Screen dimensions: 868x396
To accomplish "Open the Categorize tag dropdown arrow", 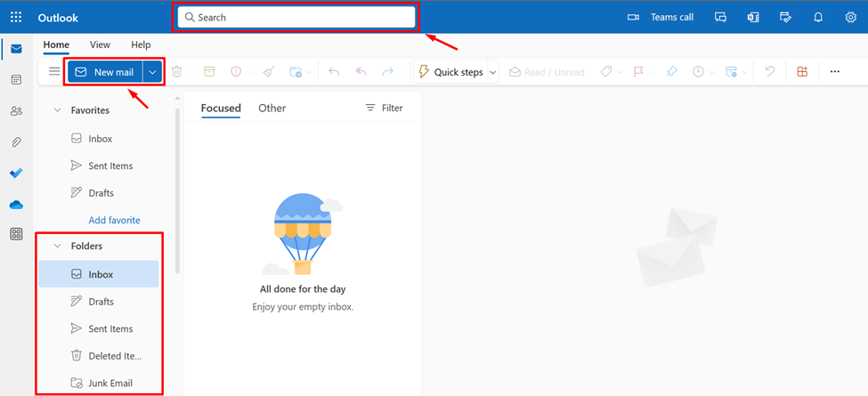I will (620, 72).
